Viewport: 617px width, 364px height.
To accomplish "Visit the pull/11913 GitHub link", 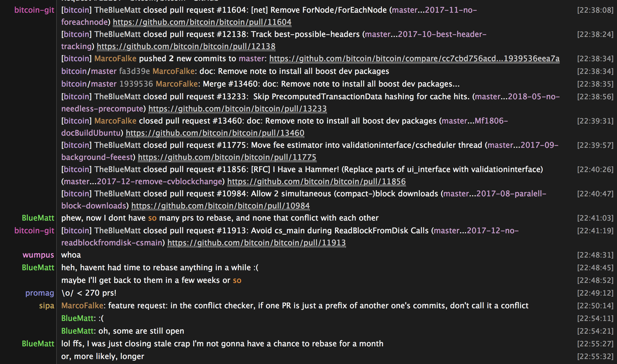I will point(256,243).
